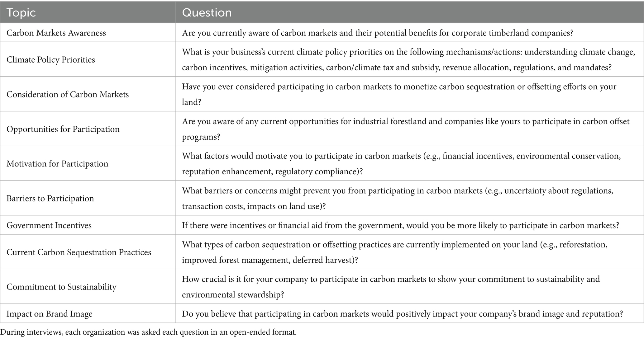
Task: Select the "Opportunities for Participation" topic cell
Action: (63, 129)
